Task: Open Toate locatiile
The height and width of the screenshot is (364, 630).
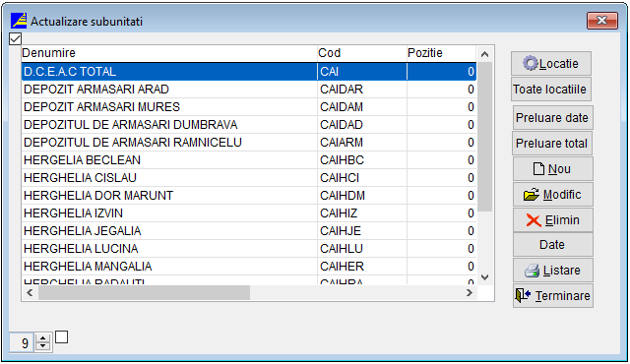Action: (x=551, y=90)
